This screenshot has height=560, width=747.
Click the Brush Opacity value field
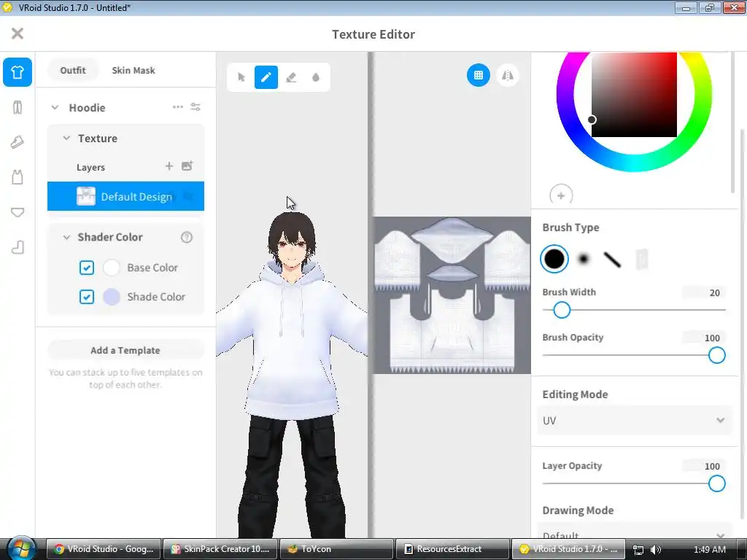[x=704, y=338]
